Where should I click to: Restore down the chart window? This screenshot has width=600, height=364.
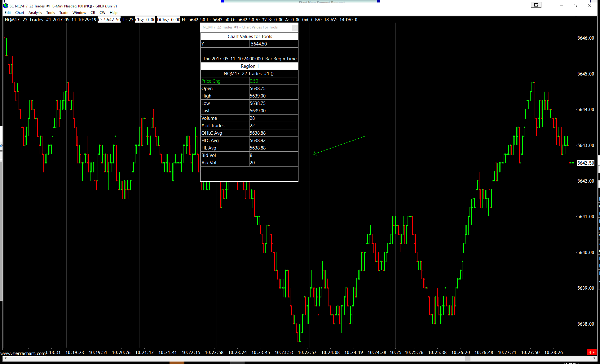pos(576,6)
